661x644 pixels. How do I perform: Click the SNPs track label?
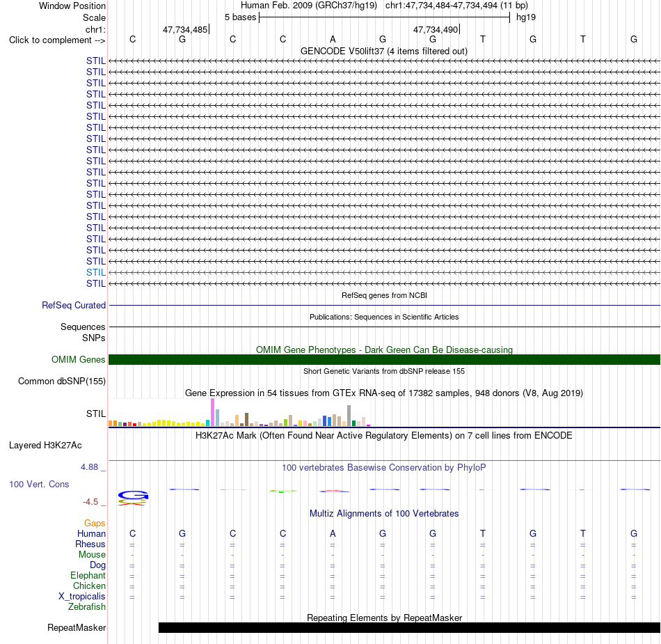[94, 338]
